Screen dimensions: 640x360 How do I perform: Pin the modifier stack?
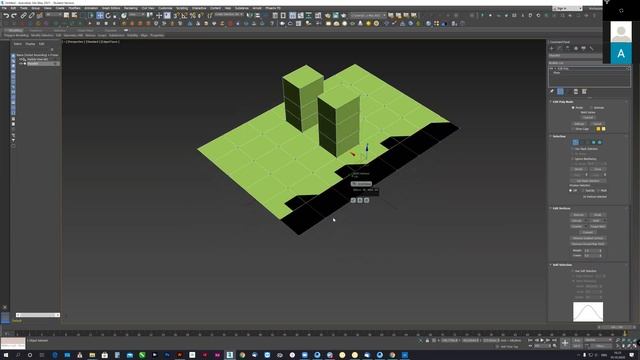click(552, 91)
